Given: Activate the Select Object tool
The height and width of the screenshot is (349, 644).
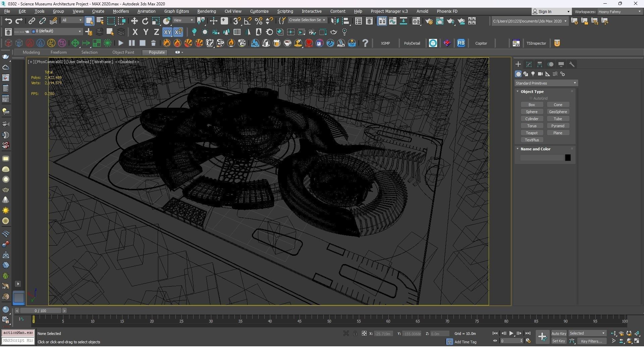Looking at the screenshot, I should (x=89, y=21).
